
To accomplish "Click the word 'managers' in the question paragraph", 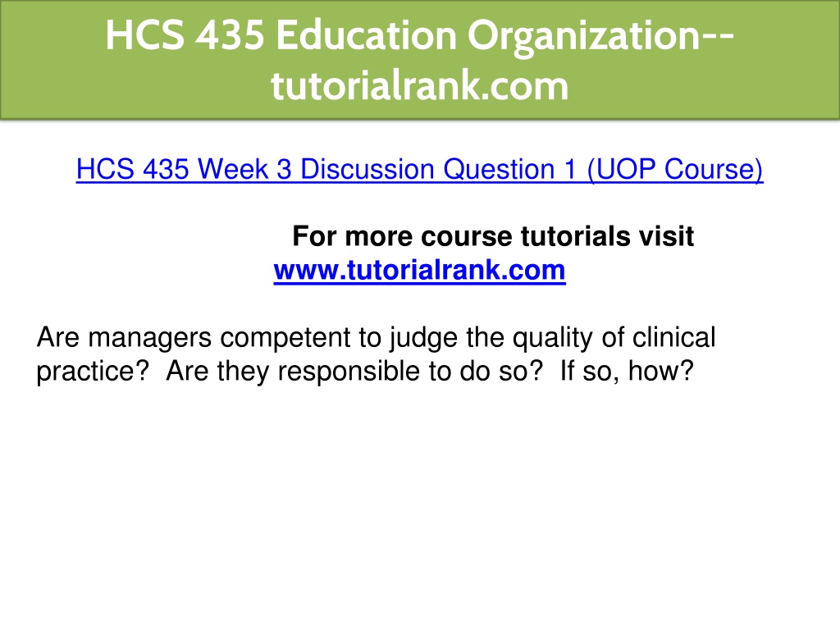I will coord(150,338).
